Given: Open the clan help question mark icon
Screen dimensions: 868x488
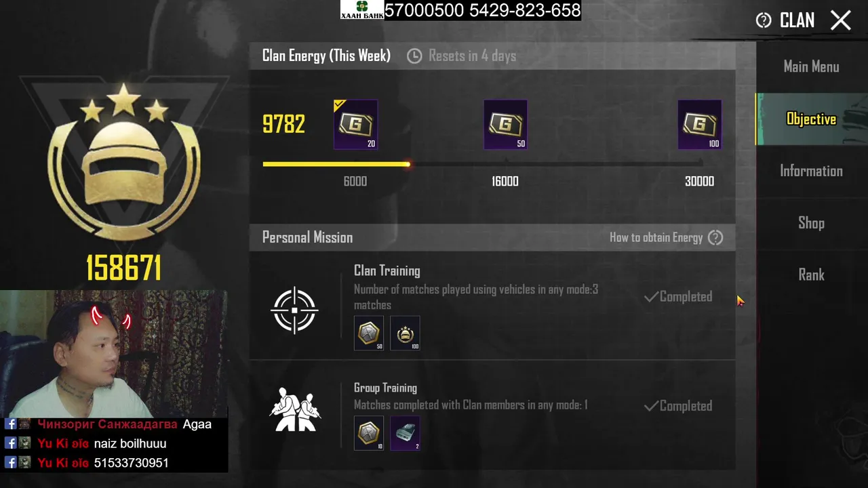Looking at the screenshot, I should tap(764, 20).
